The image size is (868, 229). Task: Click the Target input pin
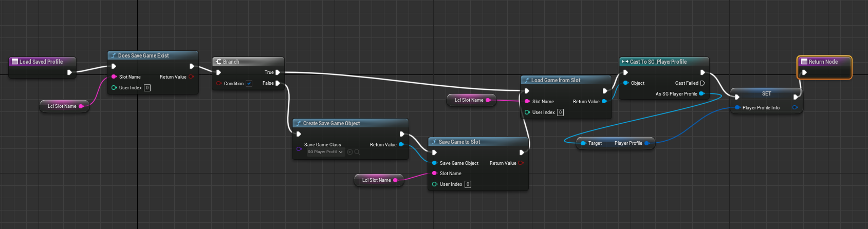tap(583, 143)
